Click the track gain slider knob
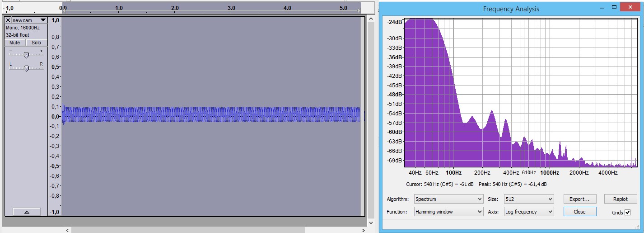Screen dimensions: 644x233 (x=26, y=55)
